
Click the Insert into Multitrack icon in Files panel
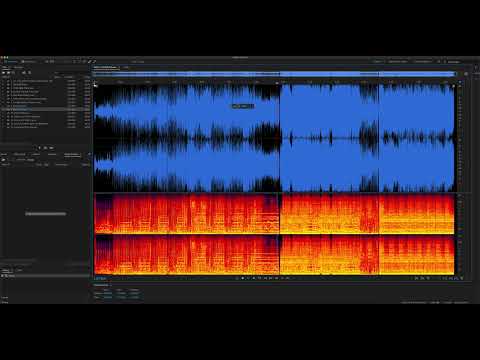coord(24,72)
